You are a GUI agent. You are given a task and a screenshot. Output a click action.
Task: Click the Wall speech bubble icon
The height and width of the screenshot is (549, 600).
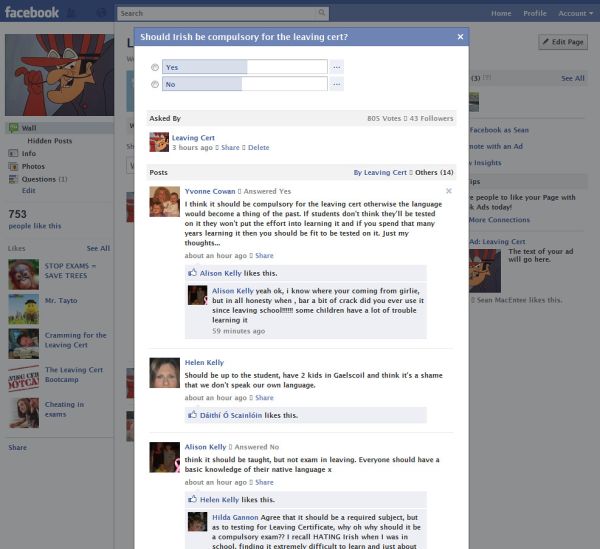(13, 128)
